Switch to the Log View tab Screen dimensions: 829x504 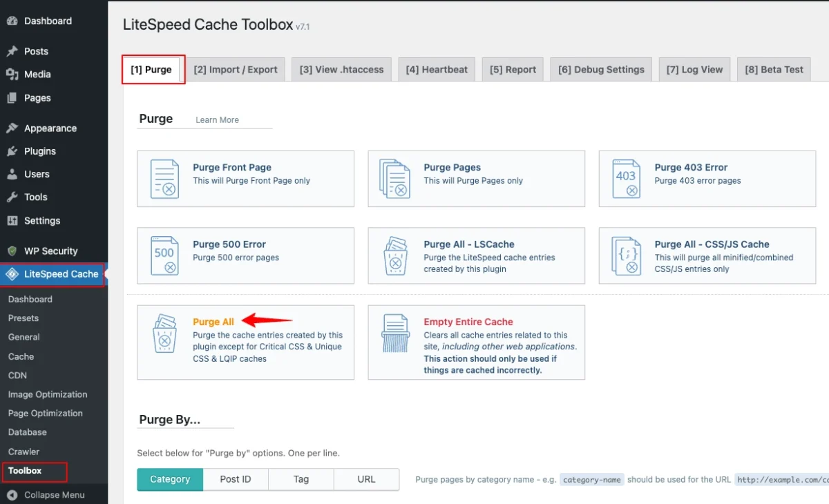694,70
